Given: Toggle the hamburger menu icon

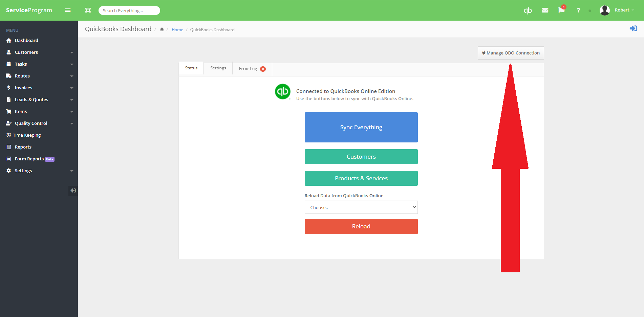Looking at the screenshot, I should [68, 10].
